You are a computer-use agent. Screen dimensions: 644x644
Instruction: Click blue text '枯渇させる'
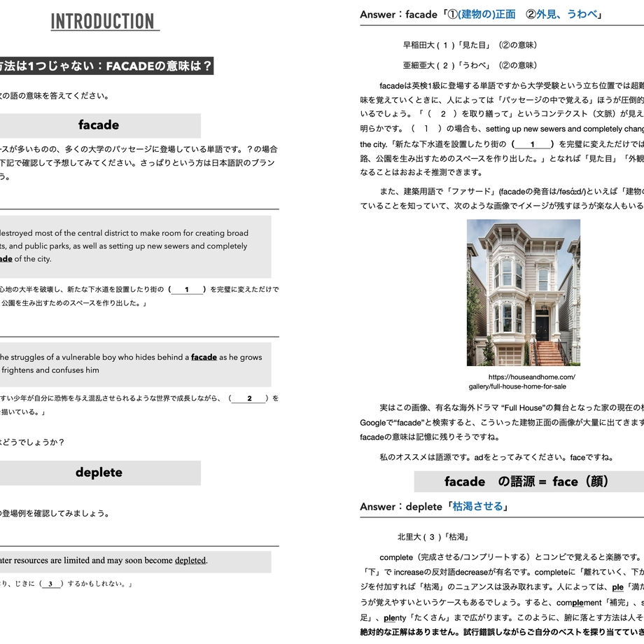pyautogui.click(x=477, y=506)
